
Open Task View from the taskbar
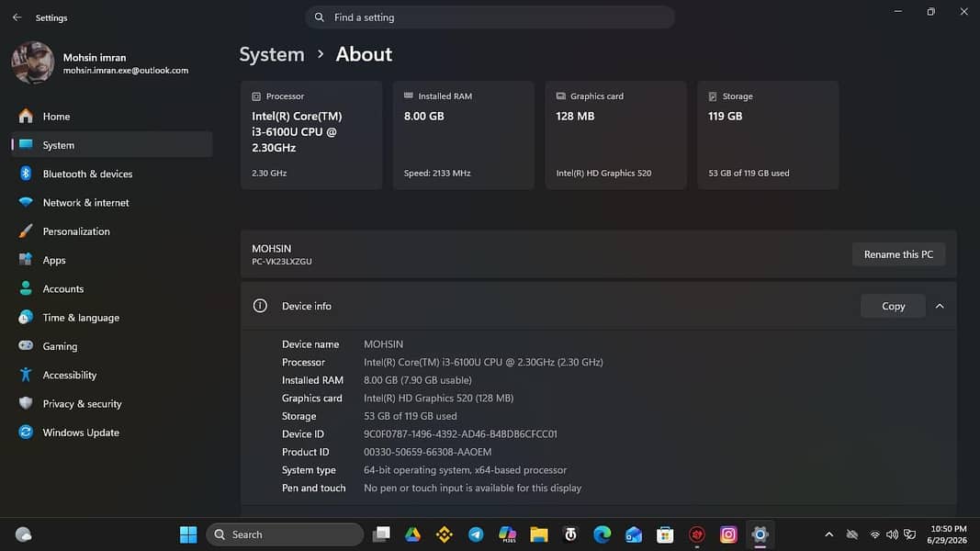pos(381,534)
